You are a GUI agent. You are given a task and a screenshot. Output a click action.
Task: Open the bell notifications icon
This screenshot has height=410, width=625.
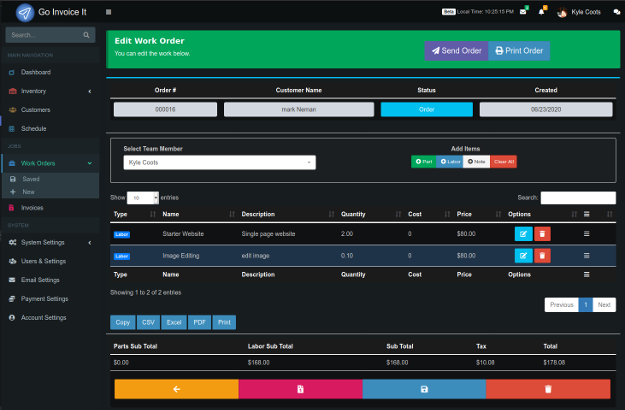(x=541, y=12)
